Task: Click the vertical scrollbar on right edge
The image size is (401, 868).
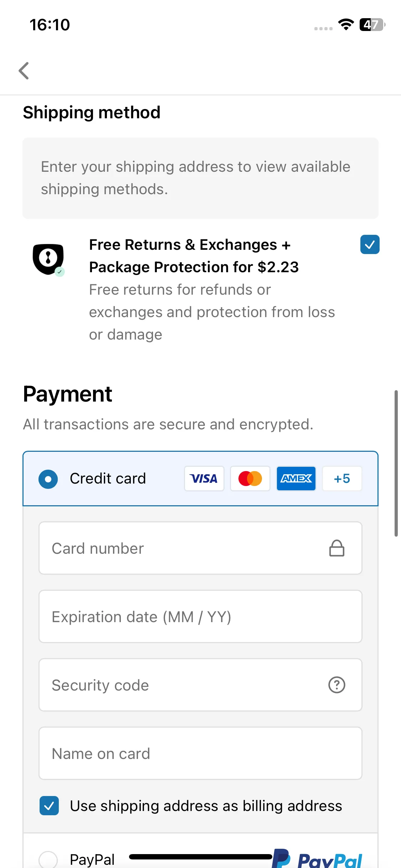Action: point(396,463)
